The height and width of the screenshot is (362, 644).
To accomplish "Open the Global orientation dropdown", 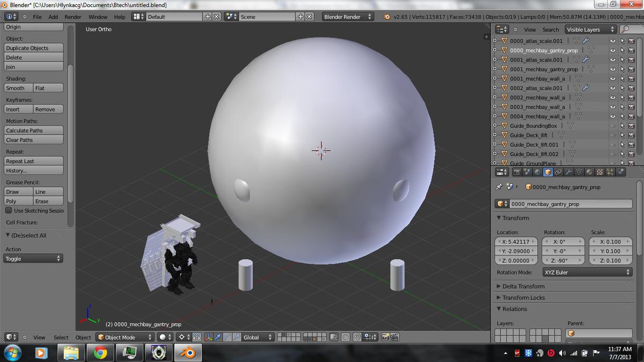I will point(258,337).
